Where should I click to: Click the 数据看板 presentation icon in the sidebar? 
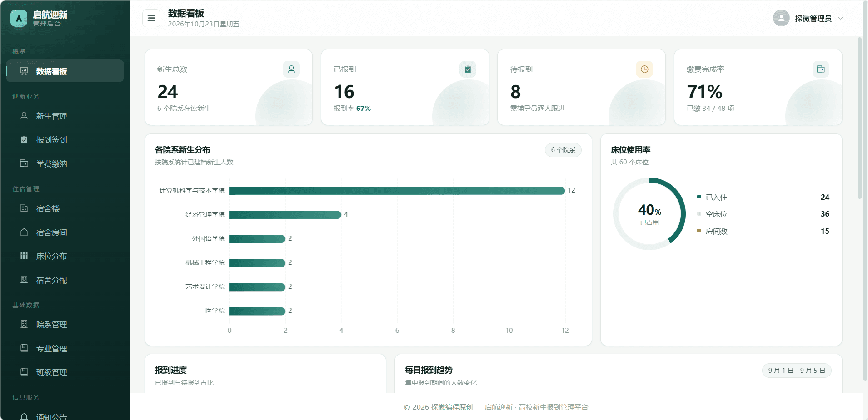coord(24,71)
